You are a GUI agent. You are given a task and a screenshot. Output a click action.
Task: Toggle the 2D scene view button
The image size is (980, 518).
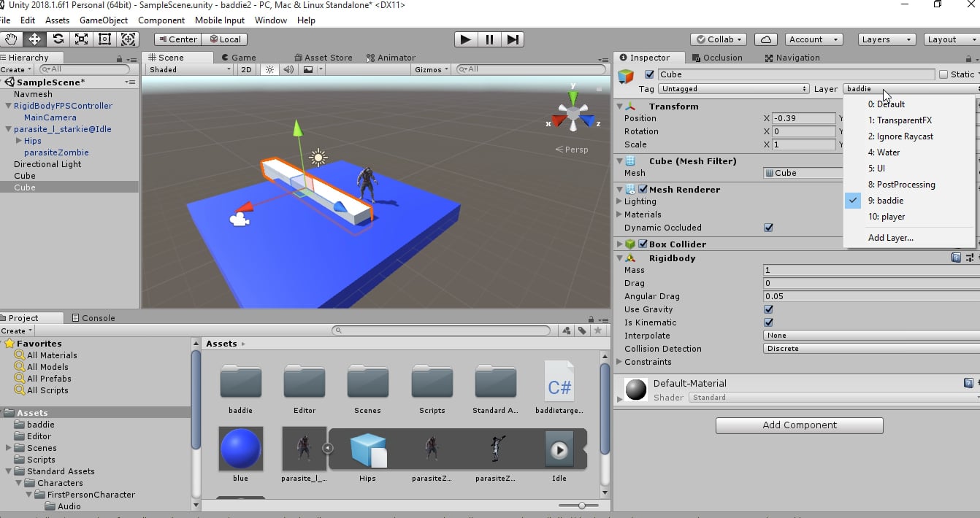pos(247,69)
